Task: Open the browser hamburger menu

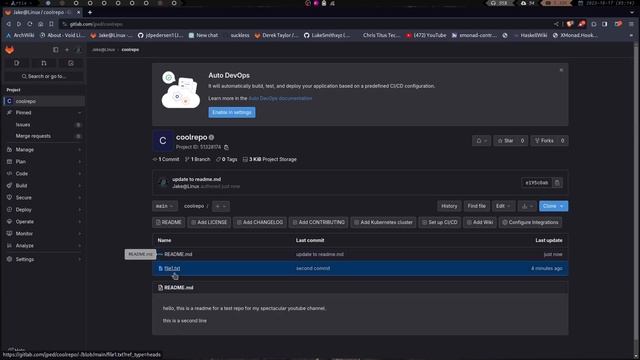Action: coord(631,24)
